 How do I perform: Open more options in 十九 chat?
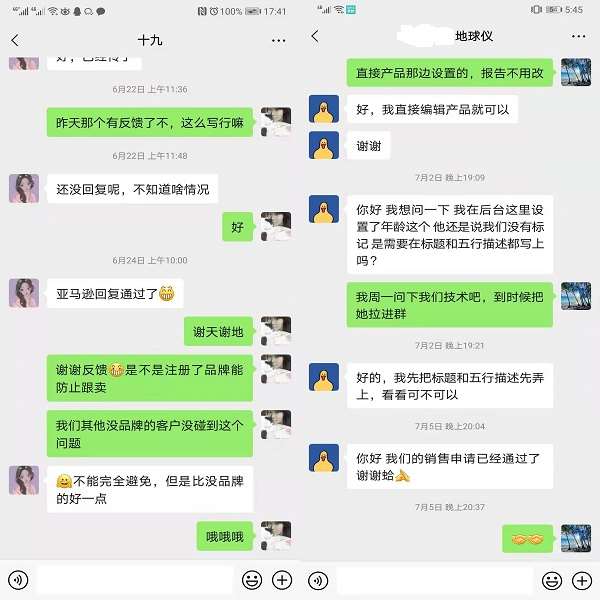pos(279,41)
